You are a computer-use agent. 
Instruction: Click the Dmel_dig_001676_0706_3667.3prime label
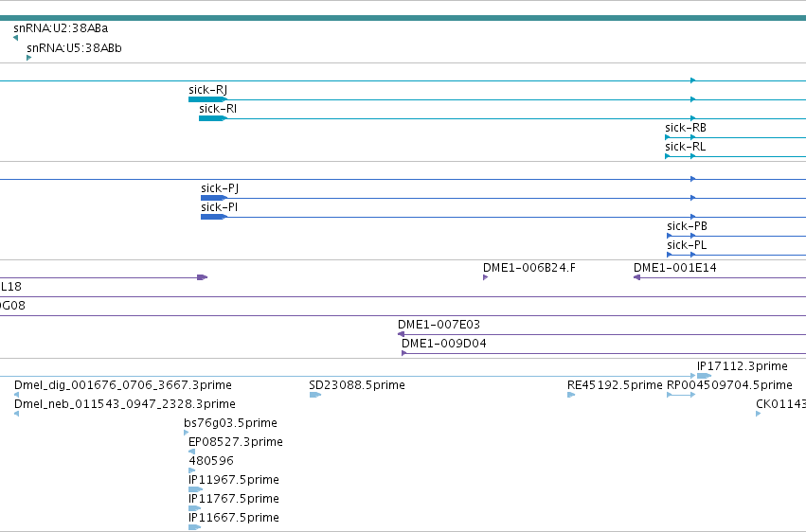[x=123, y=385]
